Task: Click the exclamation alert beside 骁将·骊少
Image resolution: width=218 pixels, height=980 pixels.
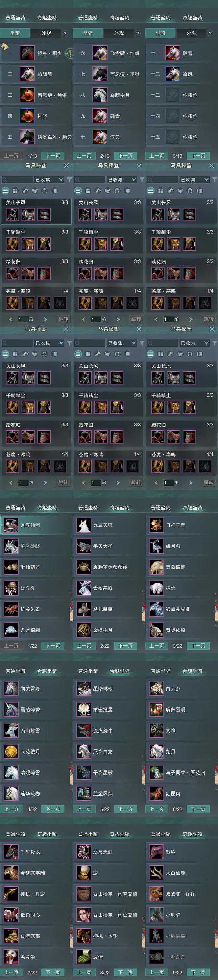Action: coord(69,53)
